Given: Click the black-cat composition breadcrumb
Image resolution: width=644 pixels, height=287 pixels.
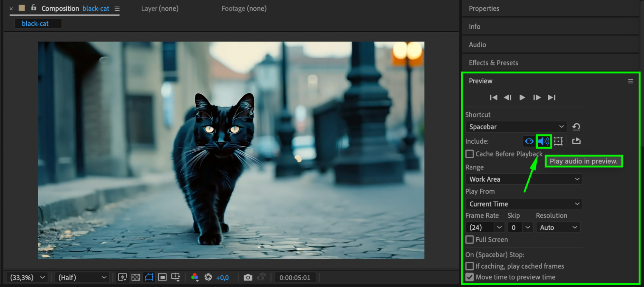Looking at the screenshot, I should click(35, 24).
